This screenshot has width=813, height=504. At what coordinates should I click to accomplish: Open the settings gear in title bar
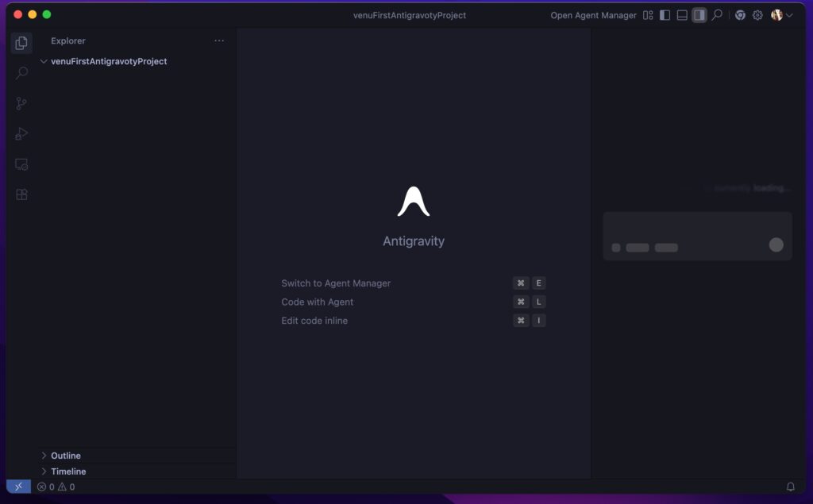(757, 15)
